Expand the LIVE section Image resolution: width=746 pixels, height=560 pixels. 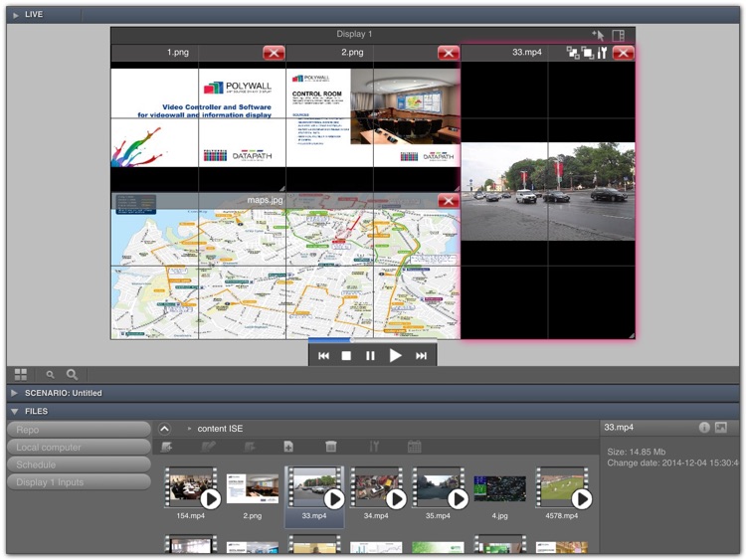[x=16, y=15]
